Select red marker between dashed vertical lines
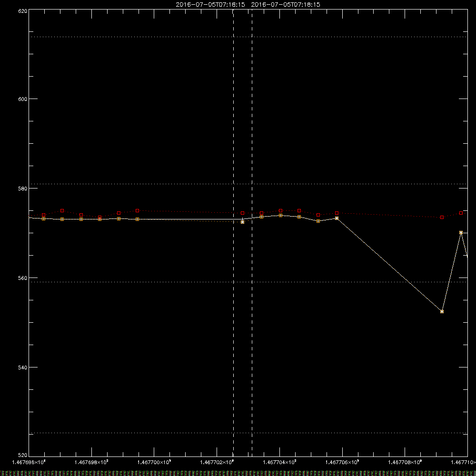This screenshot has height=476, width=476. point(243,213)
